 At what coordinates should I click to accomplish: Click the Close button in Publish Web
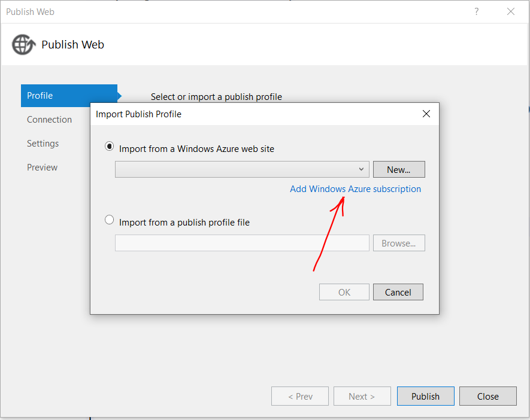click(487, 396)
